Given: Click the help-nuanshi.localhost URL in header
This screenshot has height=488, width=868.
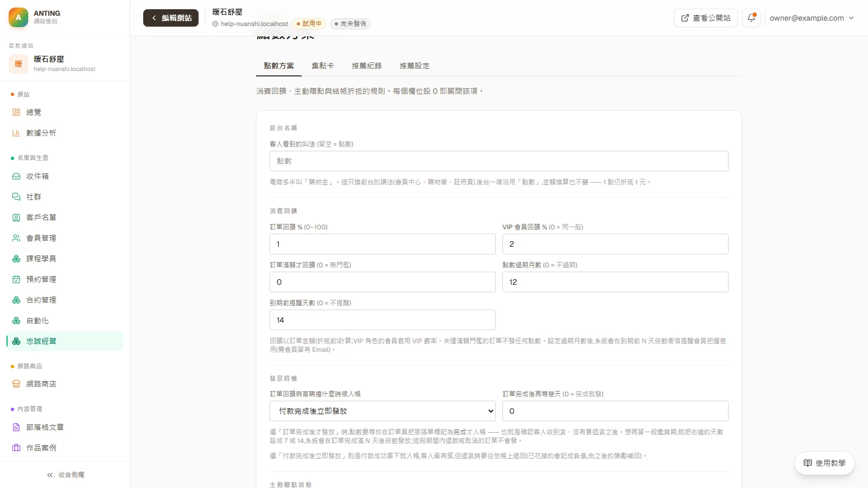Looking at the screenshot, I should [x=250, y=24].
